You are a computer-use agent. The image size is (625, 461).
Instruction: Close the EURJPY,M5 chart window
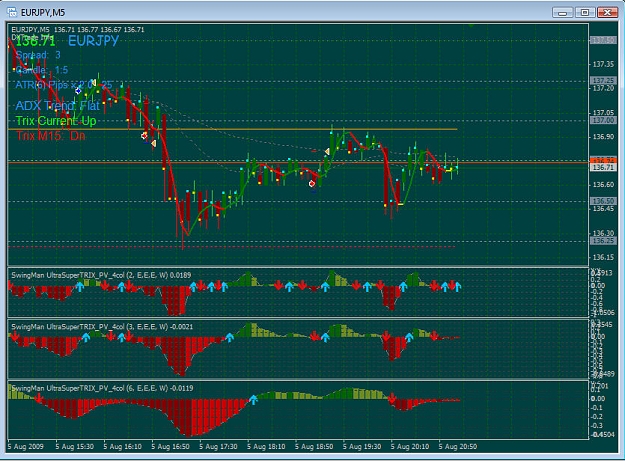607,13
